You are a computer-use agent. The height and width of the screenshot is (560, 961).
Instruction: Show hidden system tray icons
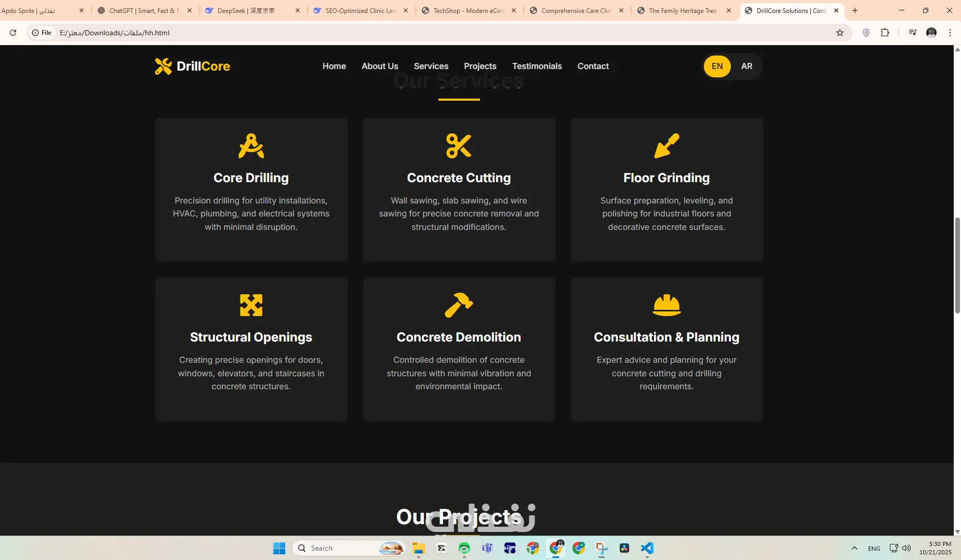(855, 548)
